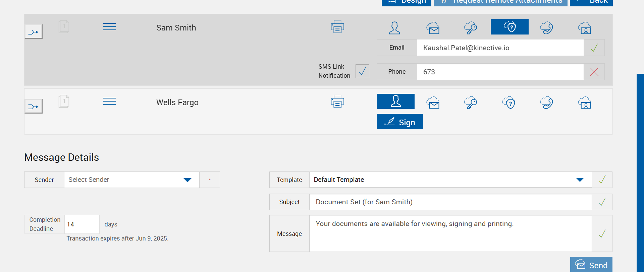Image resolution: width=644 pixels, height=272 pixels.
Task: Open the document page icon for Wells Fargo
Action: tap(64, 101)
